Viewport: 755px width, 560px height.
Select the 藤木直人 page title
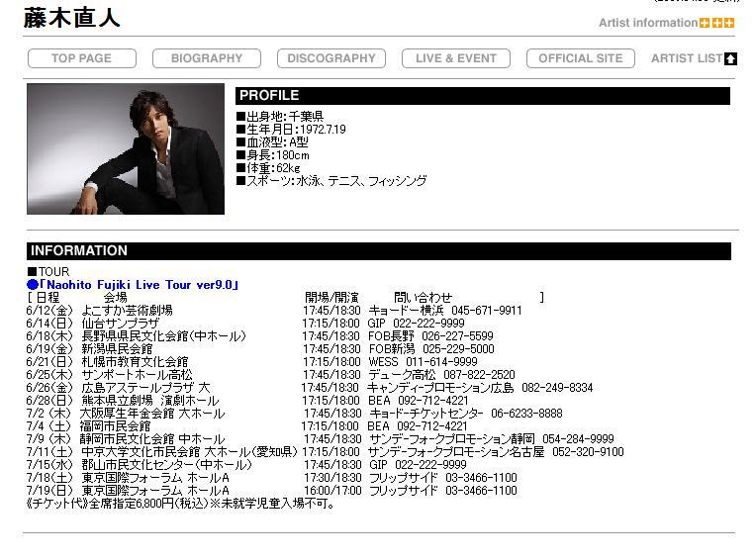(71, 18)
